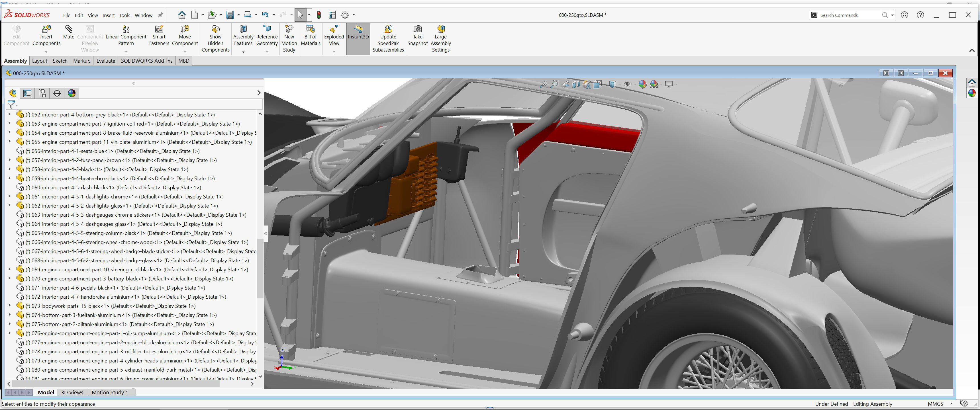Click the Mate tool paperclip icon

click(68, 29)
